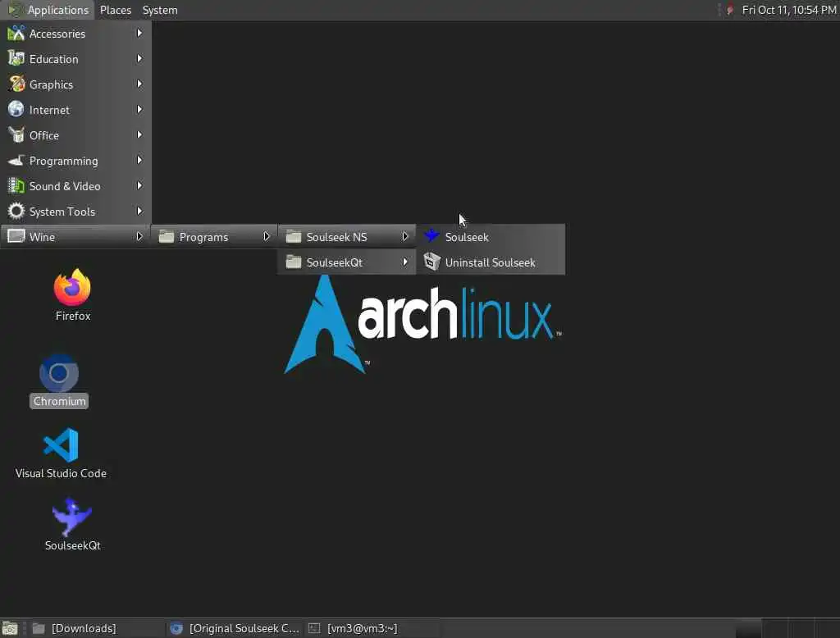This screenshot has width=840, height=638.
Task: Expand the Programming submenu arrow
Action: click(139, 160)
